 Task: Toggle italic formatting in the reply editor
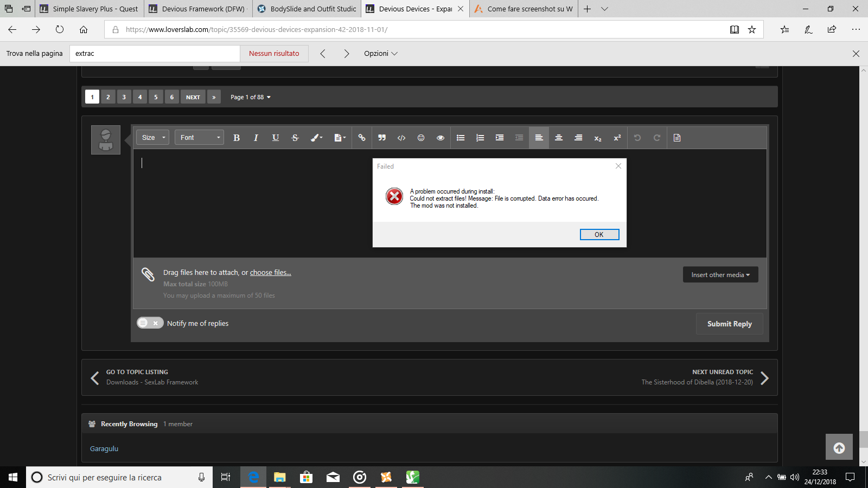pos(256,138)
